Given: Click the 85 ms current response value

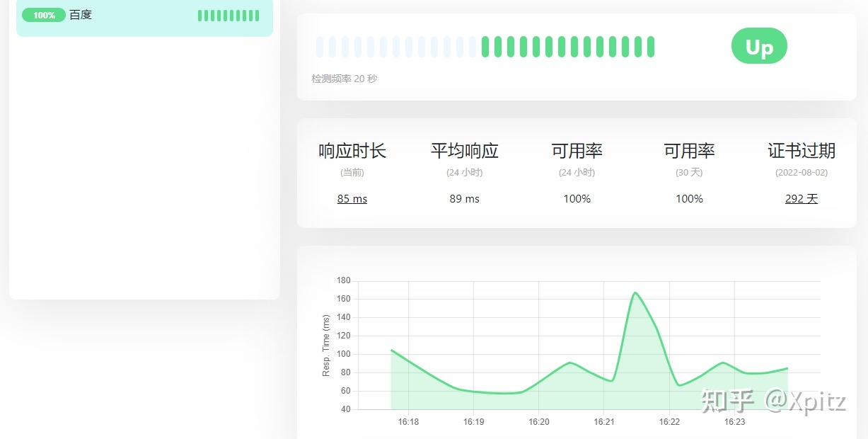Looking at the screenshot, I should click(x=352, y=199).
